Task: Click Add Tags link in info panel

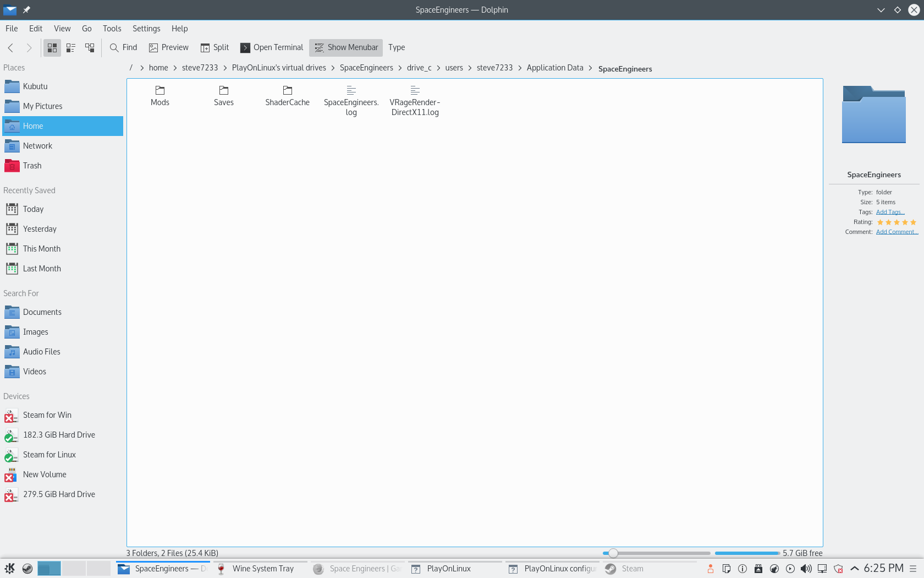Action: (x=890, y=212)
